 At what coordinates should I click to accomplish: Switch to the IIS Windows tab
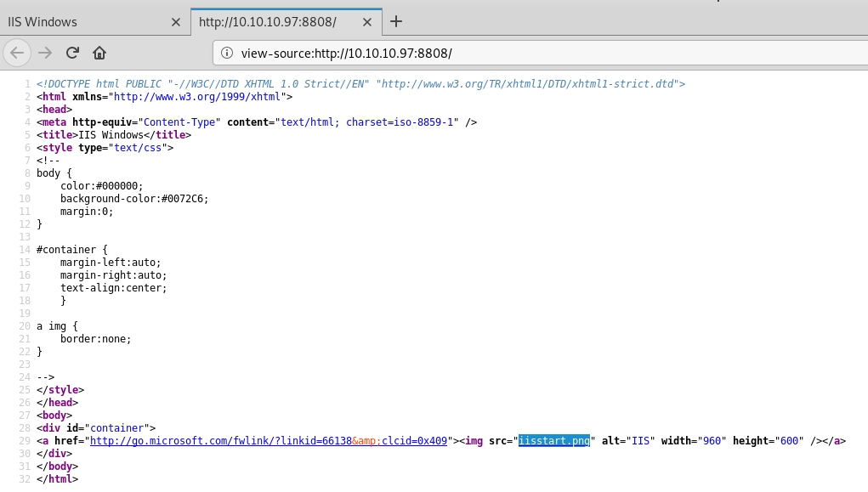pyautogui.click(x=94, y=22)
